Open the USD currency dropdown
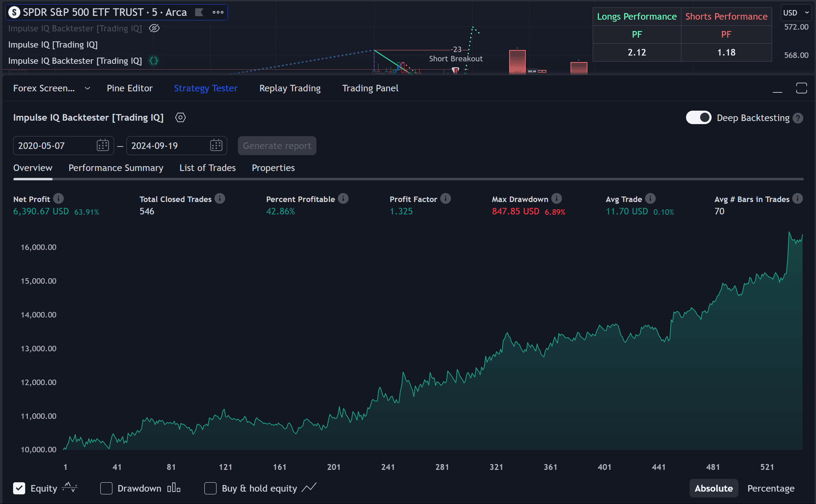Viewport: 816px width, 504px height. tap(796, 13)
